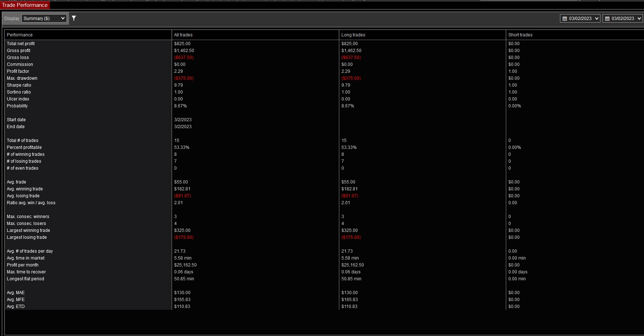The height and width of the screenshot is (336, 644).
Task: Click Long trades avg. losing trade ($91.07)
Action: pyautogui.click(x=350, y=196)
